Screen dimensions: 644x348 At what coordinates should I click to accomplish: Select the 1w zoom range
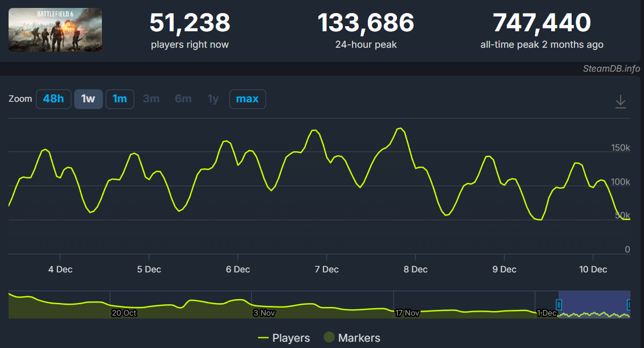(x=88, y=99)
